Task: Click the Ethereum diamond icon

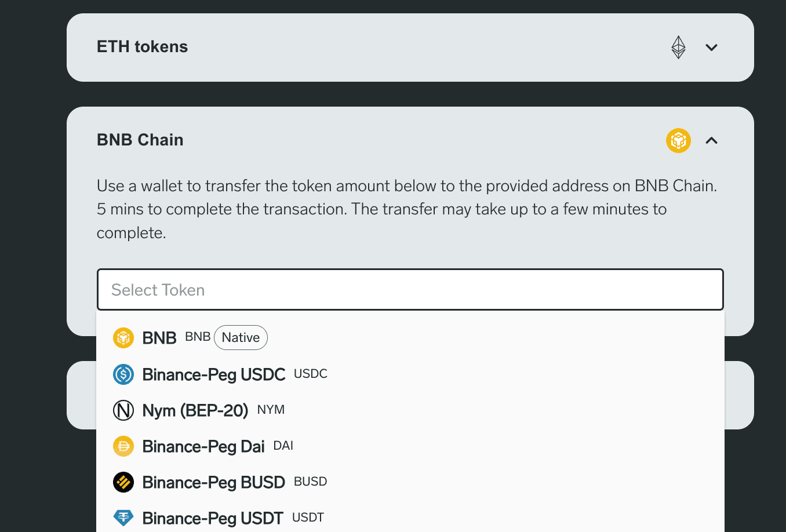Action: point(678,48)
